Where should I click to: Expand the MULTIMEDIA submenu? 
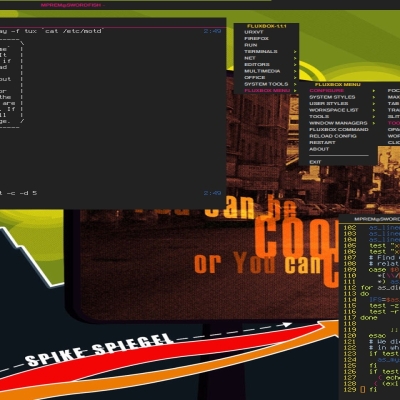266,71
